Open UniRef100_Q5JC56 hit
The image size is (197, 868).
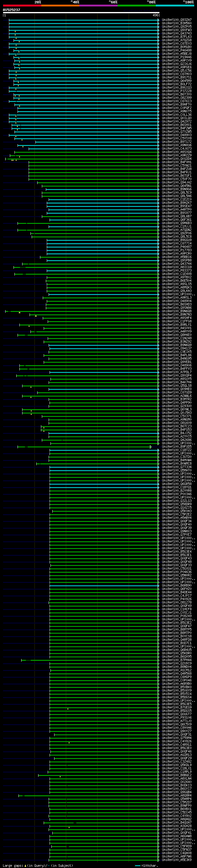177,71
